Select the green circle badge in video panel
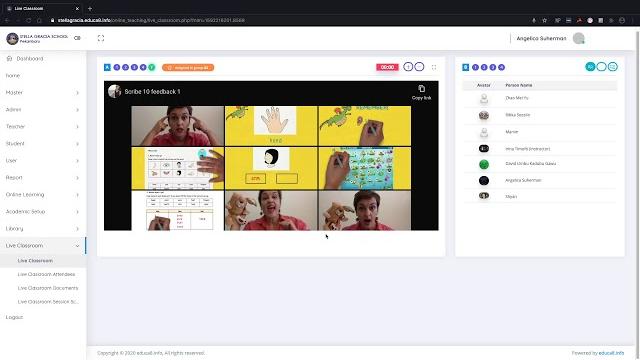The width and height of the screenshot is (640, 360). (x=152, y=67)
